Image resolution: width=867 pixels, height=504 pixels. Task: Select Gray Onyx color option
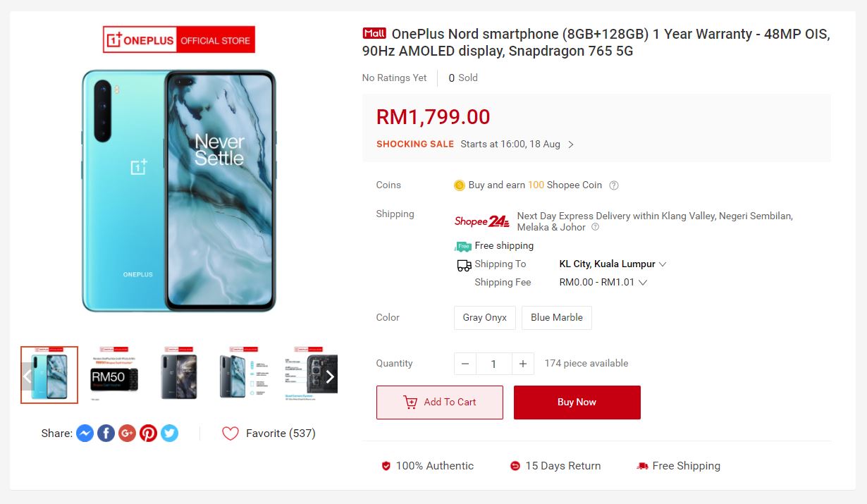pos(485,317)
